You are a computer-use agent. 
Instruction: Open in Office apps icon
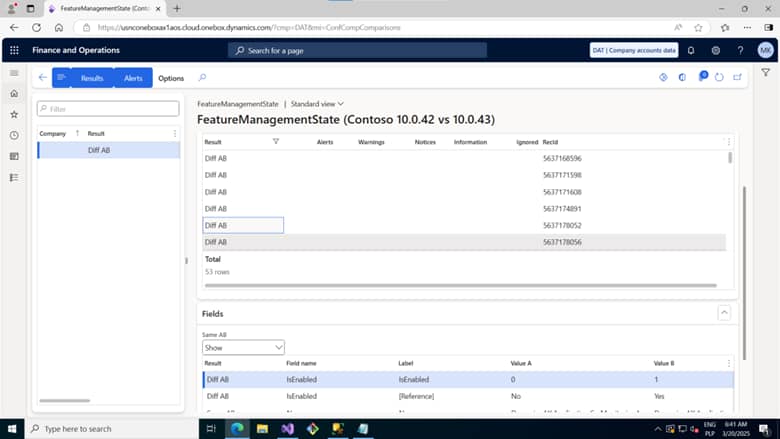coord(682,78)
